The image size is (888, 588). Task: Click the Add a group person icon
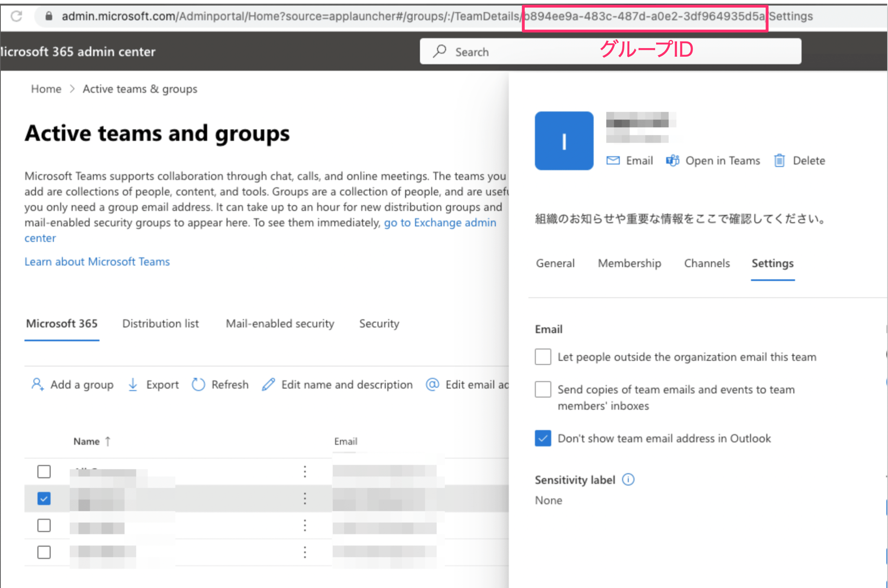(x=37, y=385)
